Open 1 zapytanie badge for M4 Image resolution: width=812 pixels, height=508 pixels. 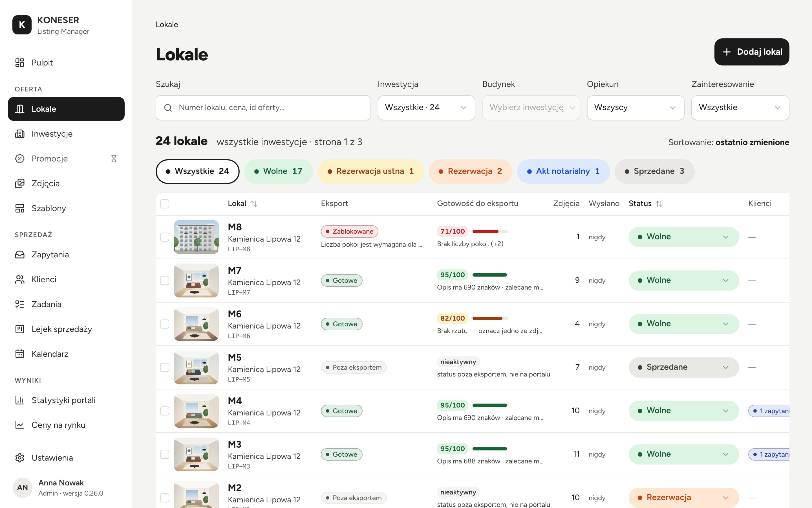point(769,411)
